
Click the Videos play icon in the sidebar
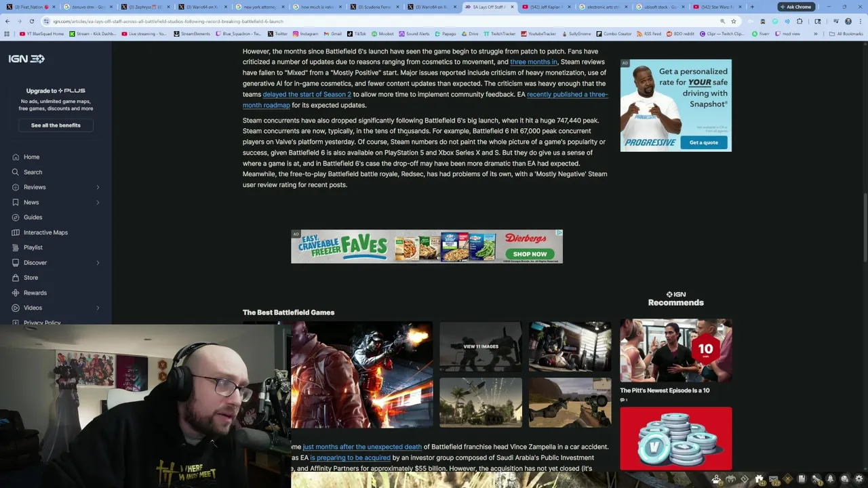pyautogui.click(x=15, y=308)
